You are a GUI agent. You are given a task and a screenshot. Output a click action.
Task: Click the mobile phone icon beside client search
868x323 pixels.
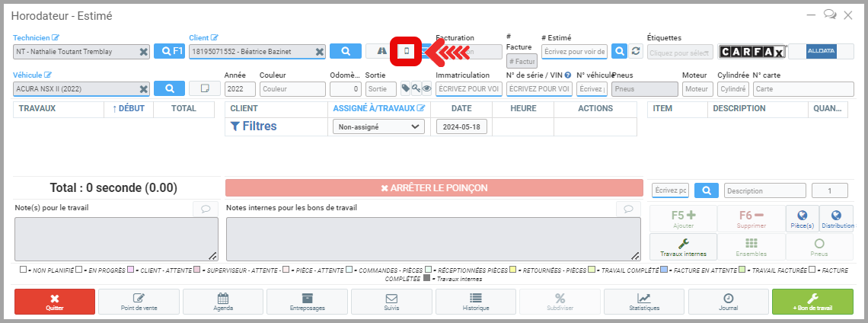pos(407,51)
